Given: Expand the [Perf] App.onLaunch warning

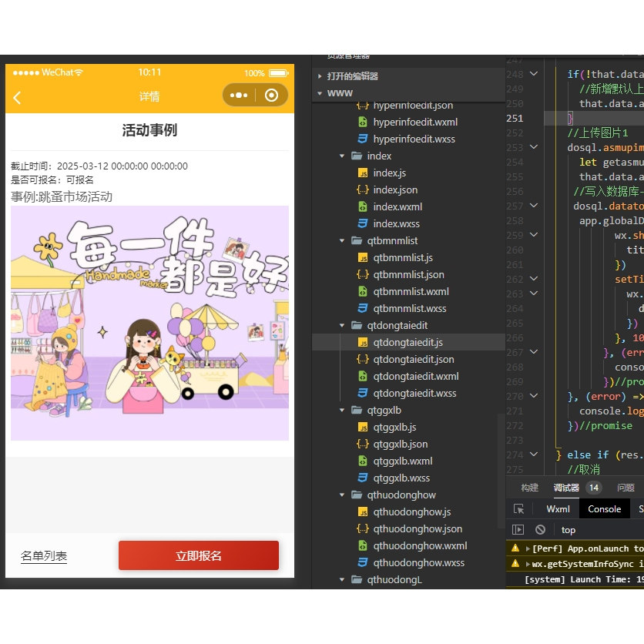Looking at the screenshot, I should [x=528, y=548].
